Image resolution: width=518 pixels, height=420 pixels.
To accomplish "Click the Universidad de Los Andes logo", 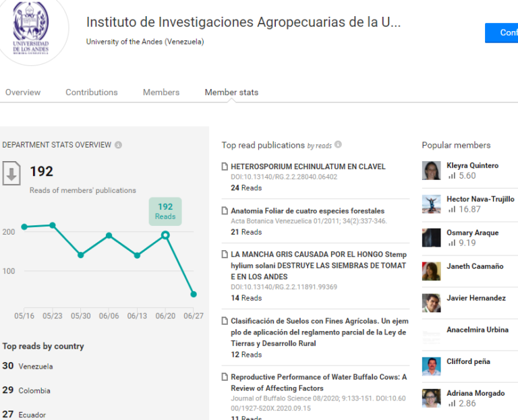I will click(31, 29).
